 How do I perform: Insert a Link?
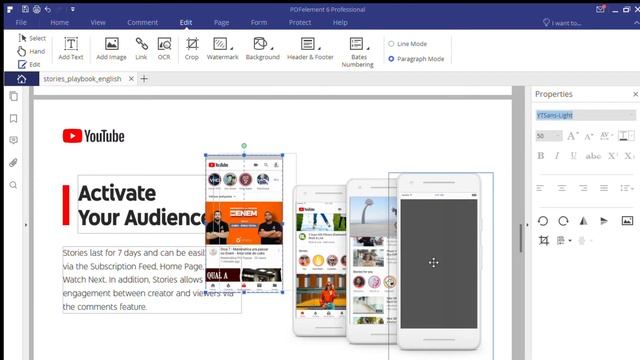(x=141, y=49)
